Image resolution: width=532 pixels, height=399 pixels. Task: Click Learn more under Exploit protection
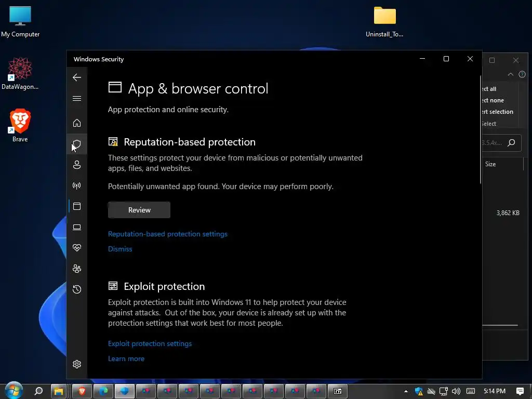pyautogui.click(x=126, y=358)
